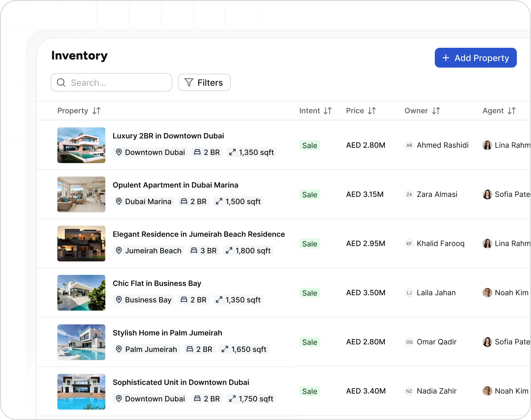531x420 pixels.
Task: Sort by Property column arrows icon
Action: 96,111
